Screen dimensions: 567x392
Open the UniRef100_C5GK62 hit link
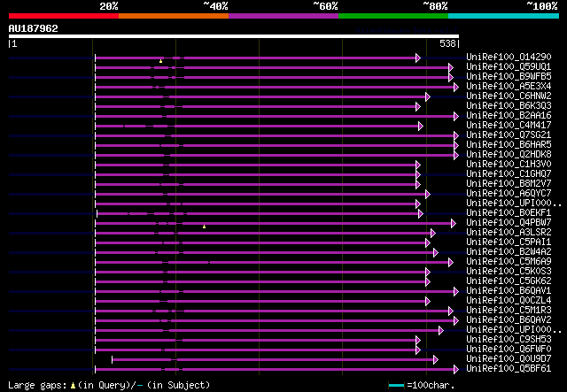coord(509,281)
